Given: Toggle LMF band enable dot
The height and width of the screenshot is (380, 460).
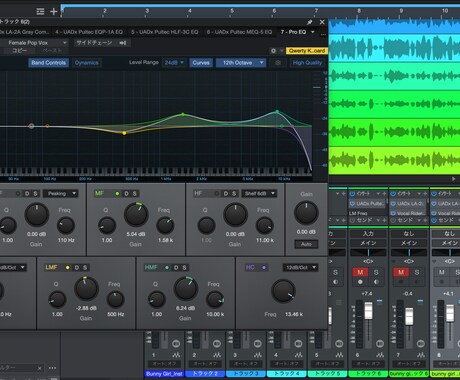Looking at the screenshot, I should (68, 267).
